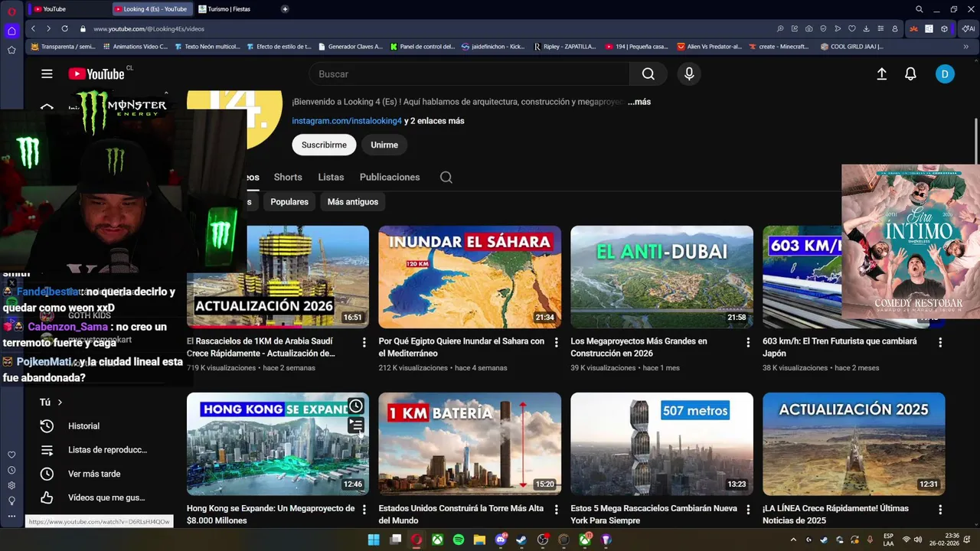Expand the Tú sidebar section chevron
The image size is (980, 551).
click(60, 402)
